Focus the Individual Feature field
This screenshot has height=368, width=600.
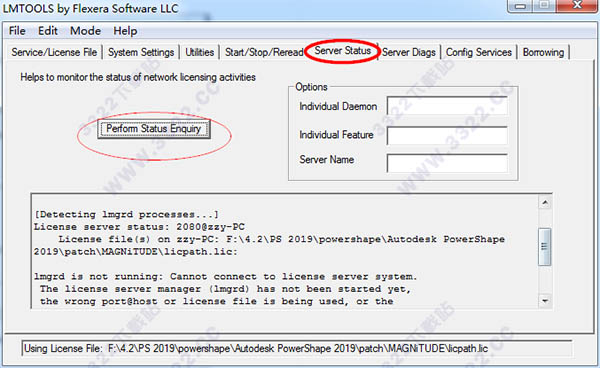pyautogui.click(x=447, y=135)
